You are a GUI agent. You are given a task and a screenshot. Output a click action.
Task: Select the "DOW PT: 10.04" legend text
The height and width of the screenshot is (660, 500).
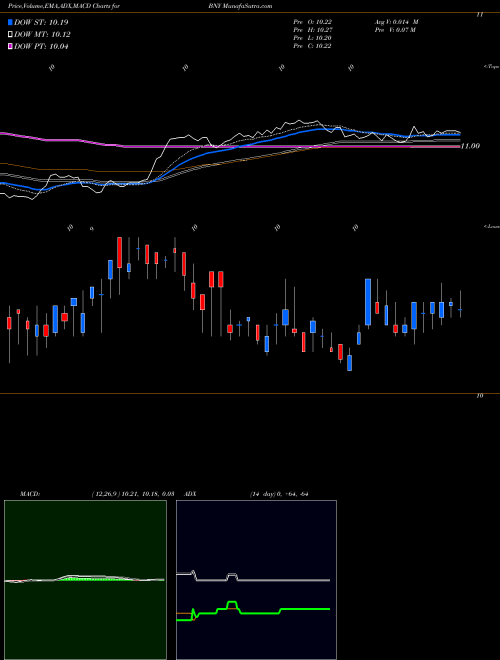click(x=41, y=46)
